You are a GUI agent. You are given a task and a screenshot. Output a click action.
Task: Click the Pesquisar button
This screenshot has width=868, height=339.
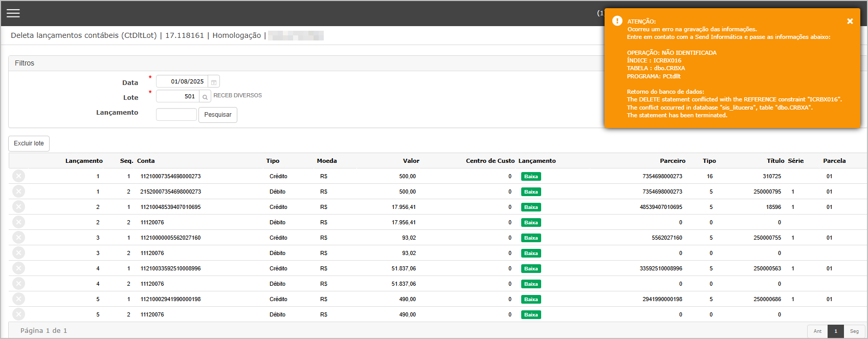point(217,115)
